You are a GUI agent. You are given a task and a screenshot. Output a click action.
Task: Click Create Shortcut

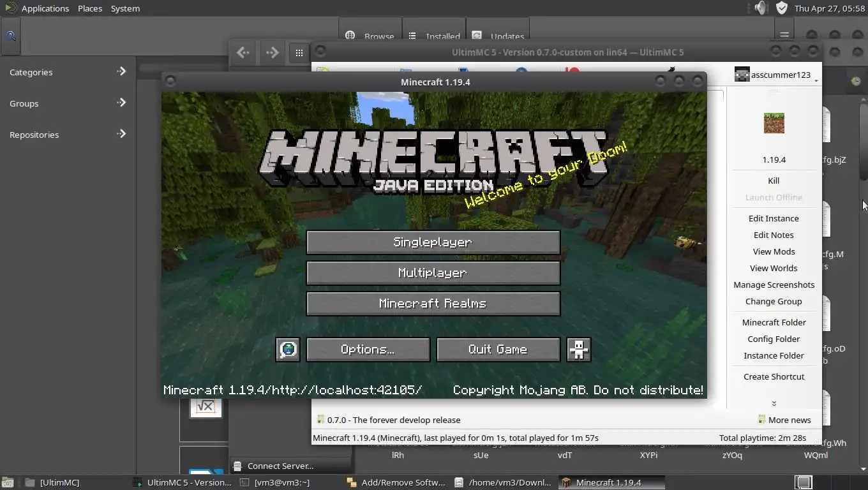pyautogui.click(x=774, y=376)
